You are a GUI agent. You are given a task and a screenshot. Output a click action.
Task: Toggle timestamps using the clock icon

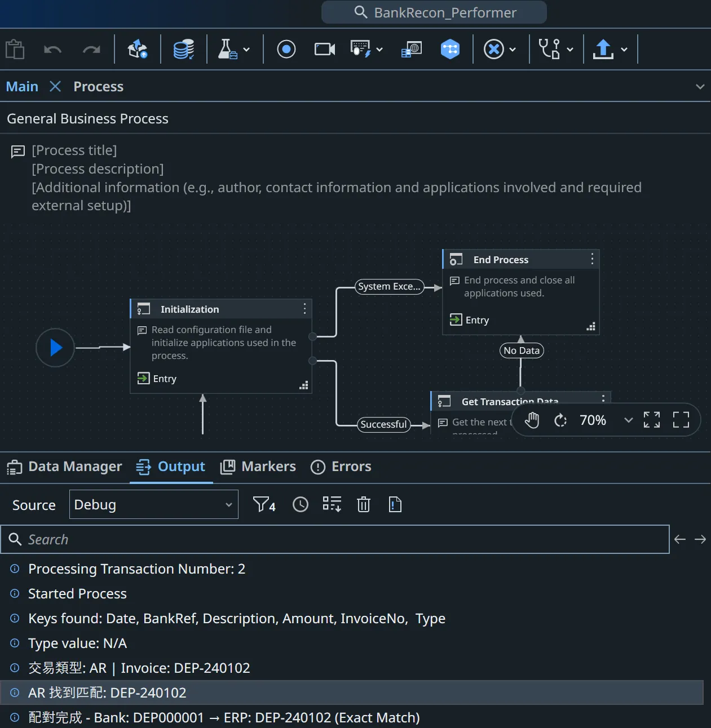tap(300, 504)
